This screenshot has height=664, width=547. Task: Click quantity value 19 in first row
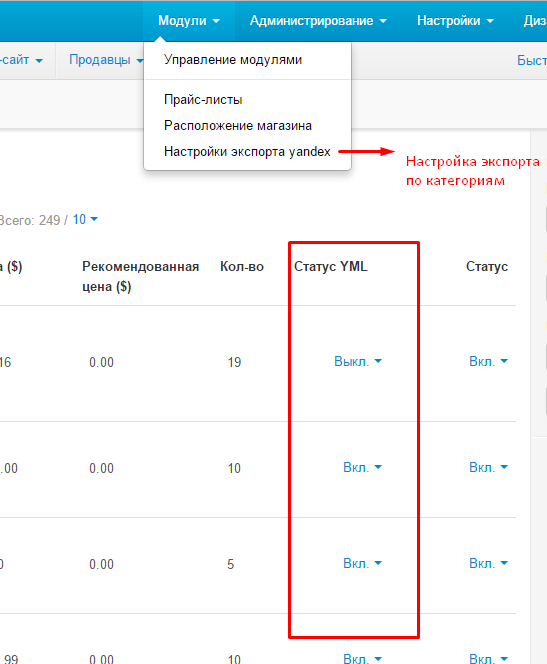(x=234, y=362)
